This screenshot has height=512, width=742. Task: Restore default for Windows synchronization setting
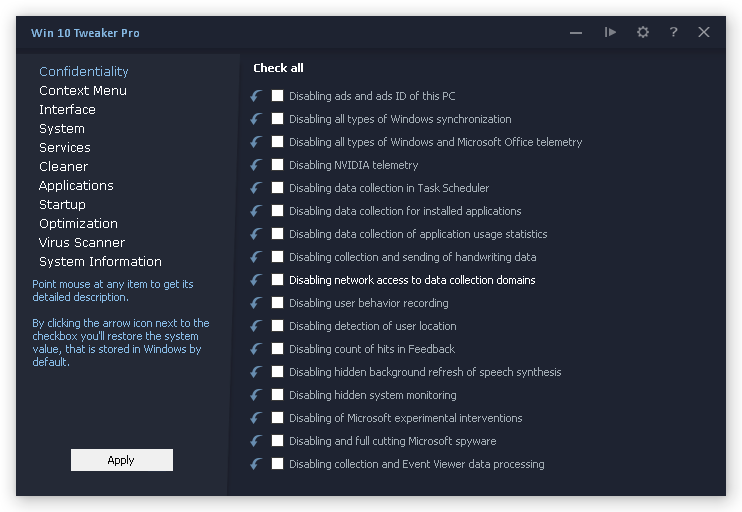(x=257, y=119)
